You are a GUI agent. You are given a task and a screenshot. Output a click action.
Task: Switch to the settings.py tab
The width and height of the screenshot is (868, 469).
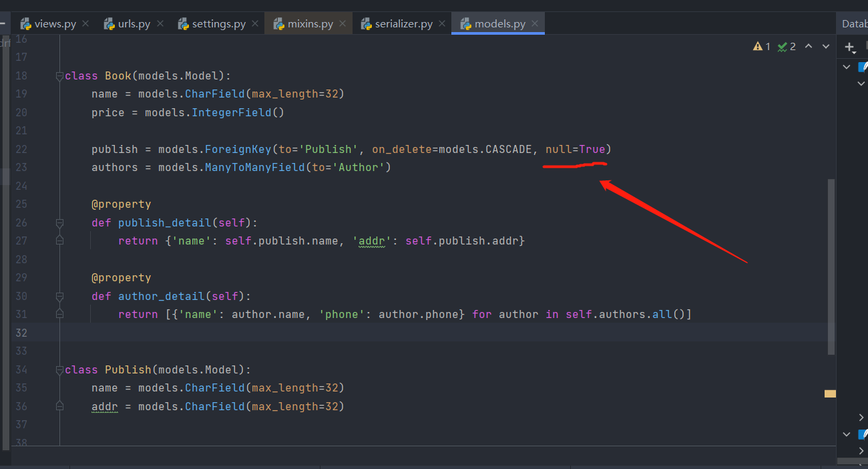click(x=219, y=23)
